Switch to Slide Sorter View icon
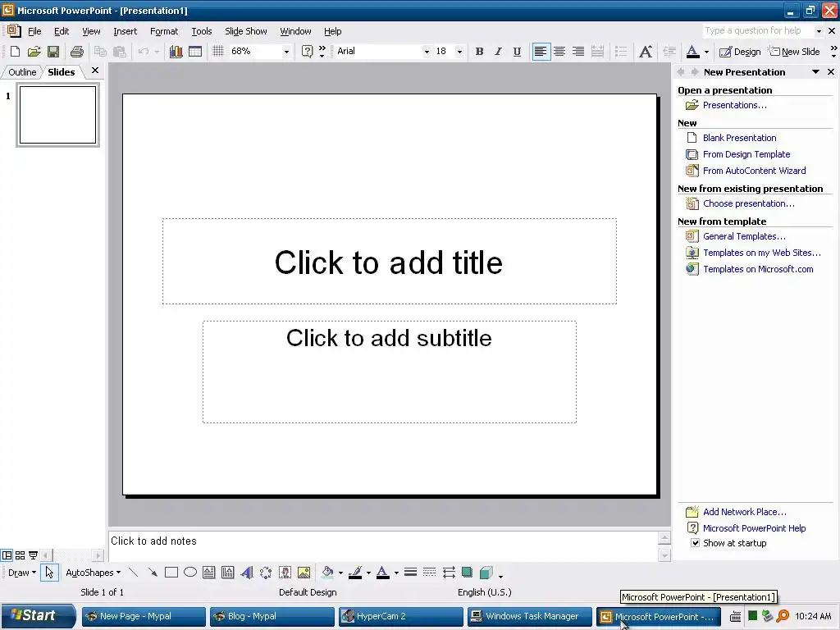This screenshot has height=630, width=840. (x=20, y=555)
